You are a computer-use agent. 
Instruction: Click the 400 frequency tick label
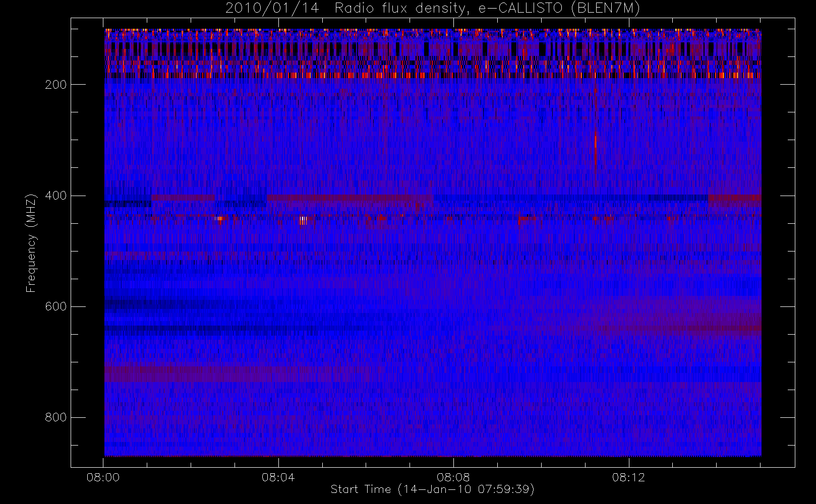[56, 196]
